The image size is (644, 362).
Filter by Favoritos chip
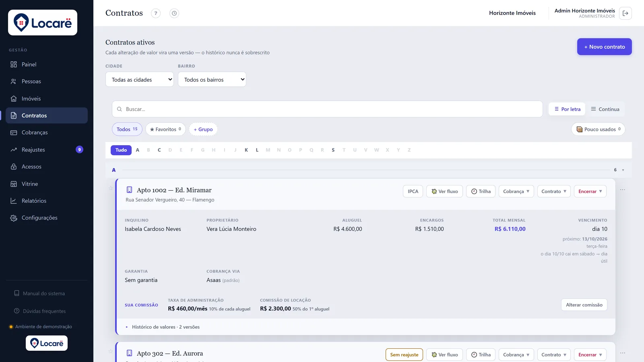[165, 129]
